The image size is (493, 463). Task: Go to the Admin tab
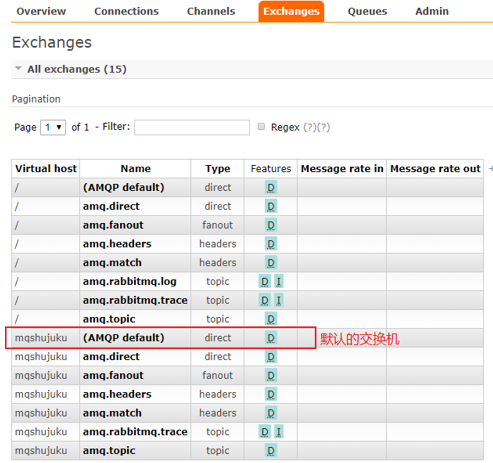(x=432, y=11)
